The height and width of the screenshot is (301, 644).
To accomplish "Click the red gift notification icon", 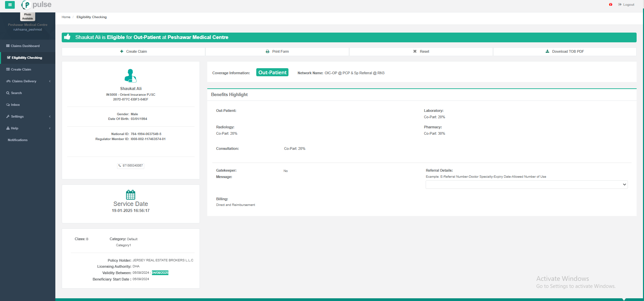I will pyautogui.click(x=610, y=5).
